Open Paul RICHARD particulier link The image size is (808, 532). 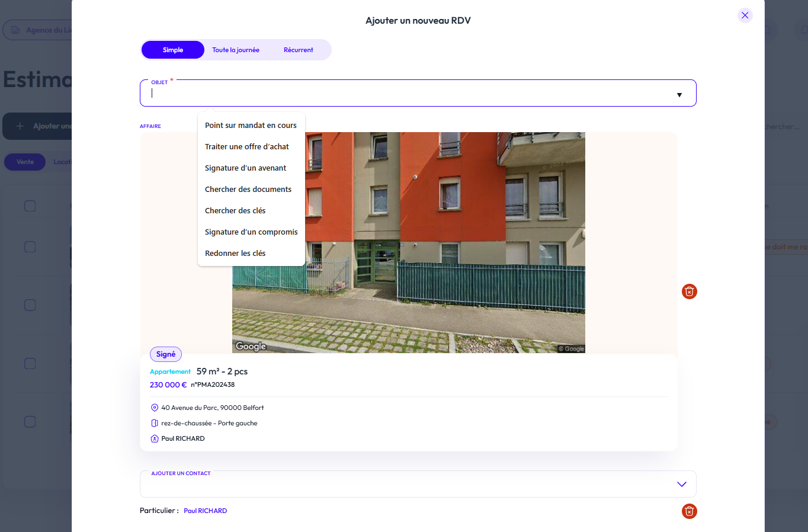(205, 511)
